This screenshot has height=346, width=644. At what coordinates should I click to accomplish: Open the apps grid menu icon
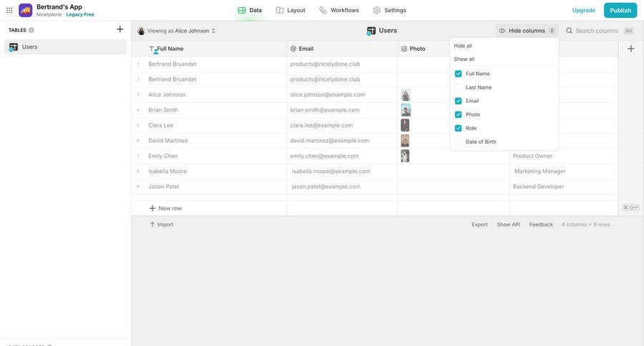(9, 10)
